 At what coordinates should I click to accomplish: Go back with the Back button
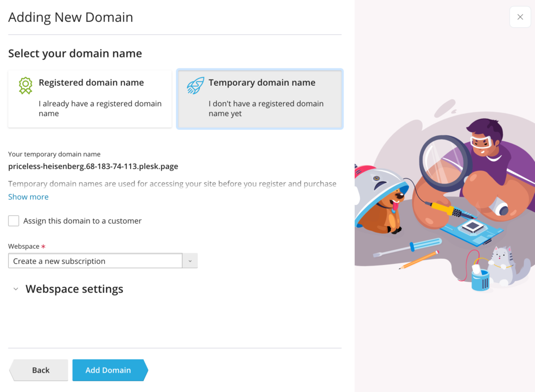[x=39, y=370]
